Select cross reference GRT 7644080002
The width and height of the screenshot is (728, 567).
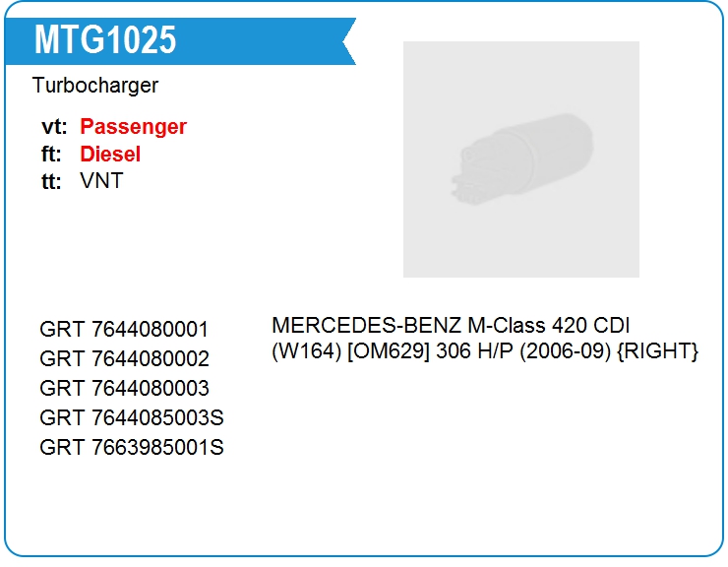124,358
